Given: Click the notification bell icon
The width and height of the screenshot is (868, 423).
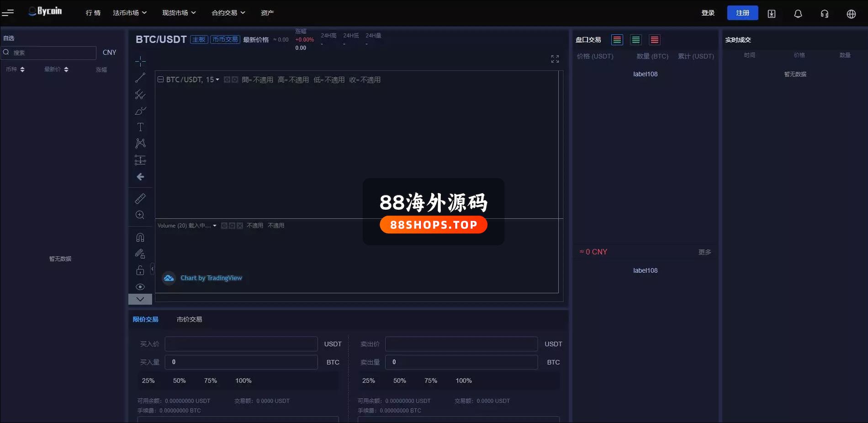Looking at the screenshot, I should pyautogui.click(x=798, y=14).
